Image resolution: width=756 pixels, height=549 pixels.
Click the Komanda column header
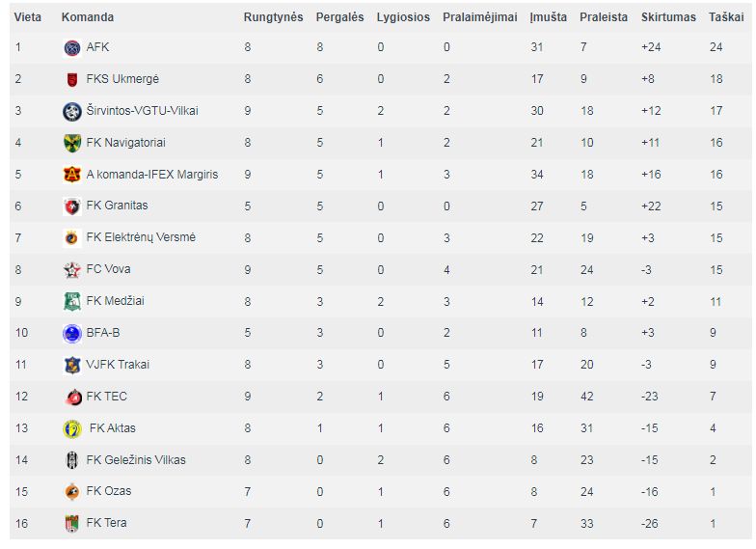[x=87, y=17]
